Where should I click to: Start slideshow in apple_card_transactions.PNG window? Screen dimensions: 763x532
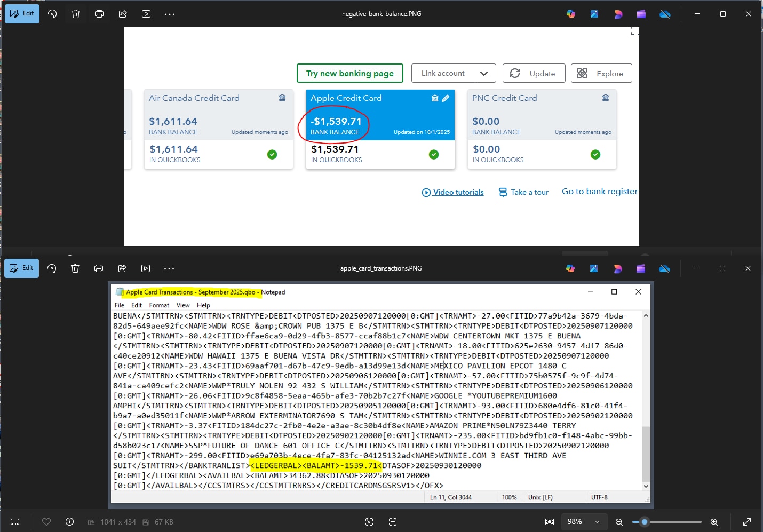click(146, 268)
